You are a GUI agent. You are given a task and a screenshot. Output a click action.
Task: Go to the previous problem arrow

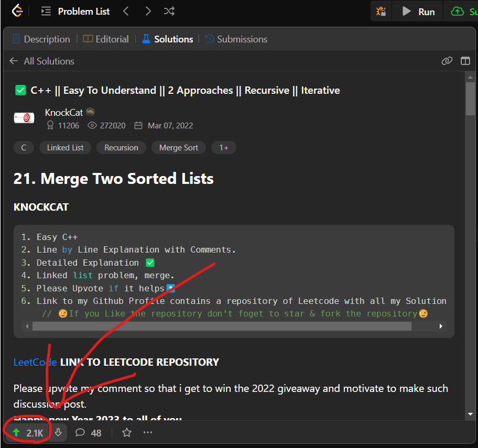125,11
